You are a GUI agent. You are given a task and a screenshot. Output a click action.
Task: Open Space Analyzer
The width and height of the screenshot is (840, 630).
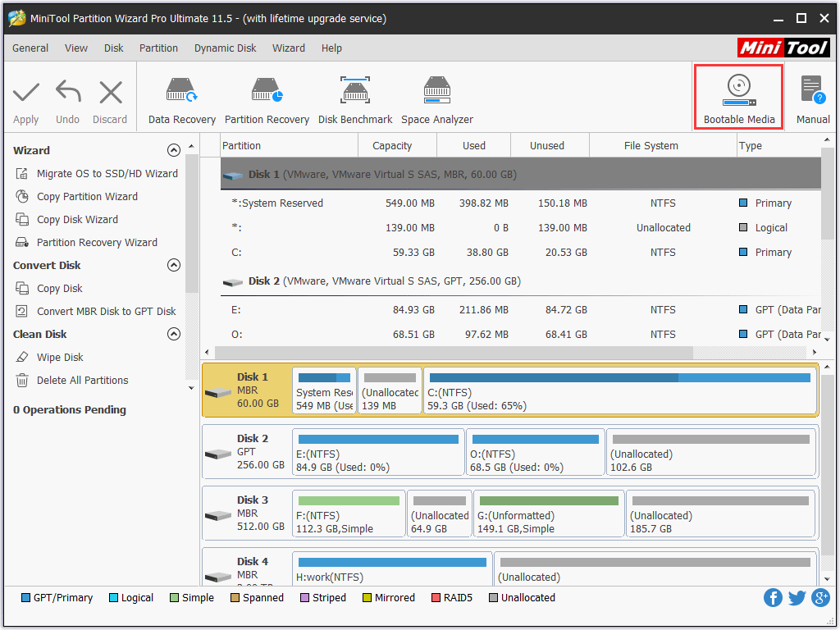(437, 99)
